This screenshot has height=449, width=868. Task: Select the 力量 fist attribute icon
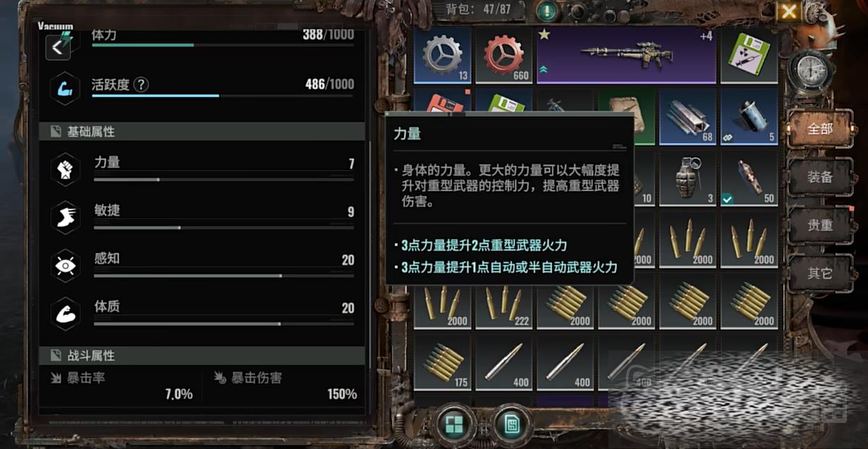tap(65, 169)
